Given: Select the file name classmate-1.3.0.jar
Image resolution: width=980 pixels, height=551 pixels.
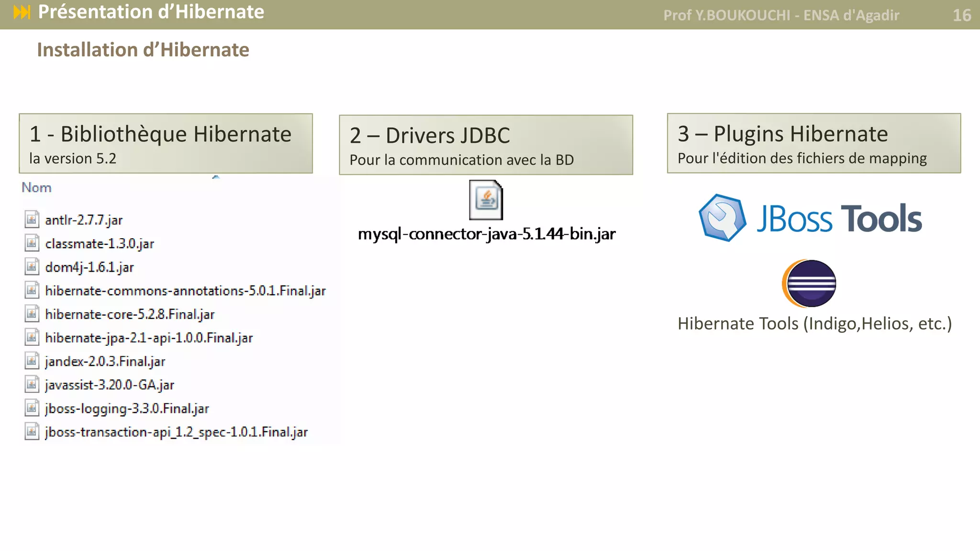Looking at the screenshot, I should click(x=100, y=243).
